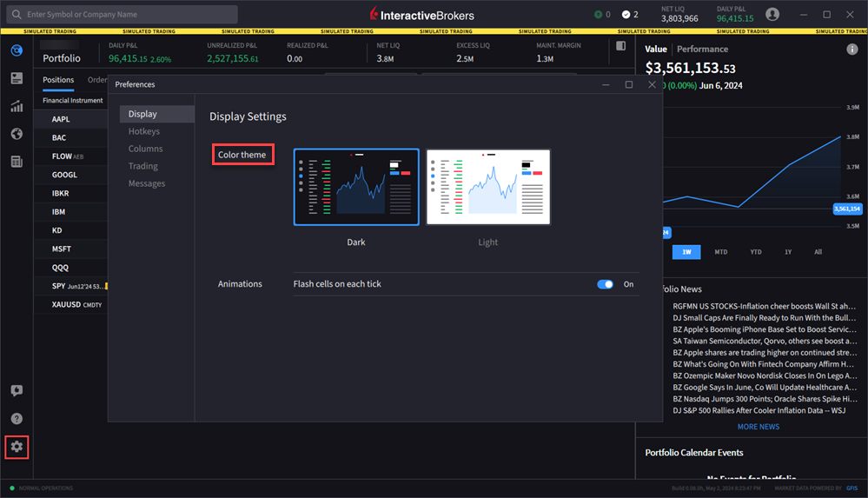Viewport: 868px width, 498px height.
Task: Open the SA Taiwan Semiconductor headline
Action: [764, 342]
